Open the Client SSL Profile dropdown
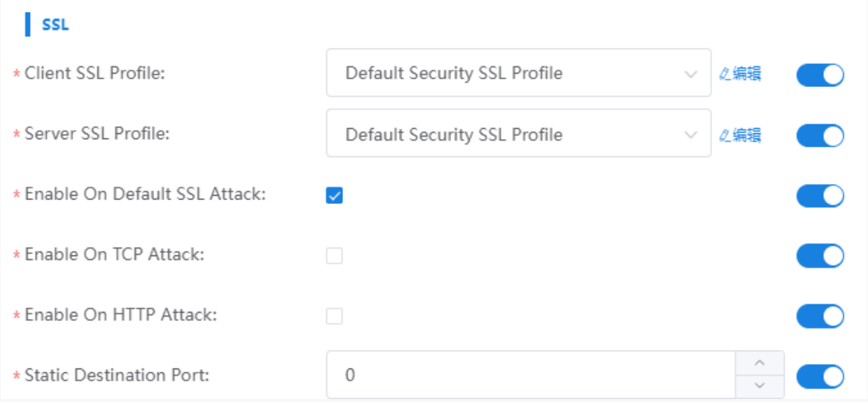Viewport: 868px width, 402px height. [x=506, y=74]
